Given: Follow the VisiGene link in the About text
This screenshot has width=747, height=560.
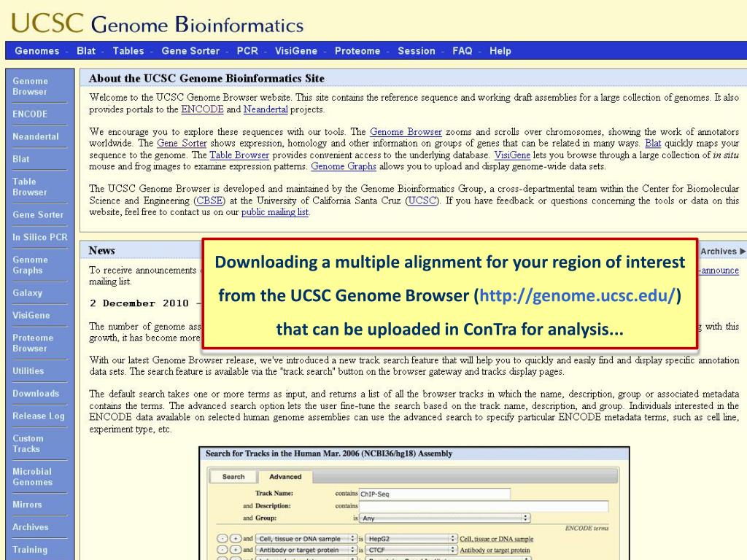Looking at the screenshot, I should pos(512,155).
